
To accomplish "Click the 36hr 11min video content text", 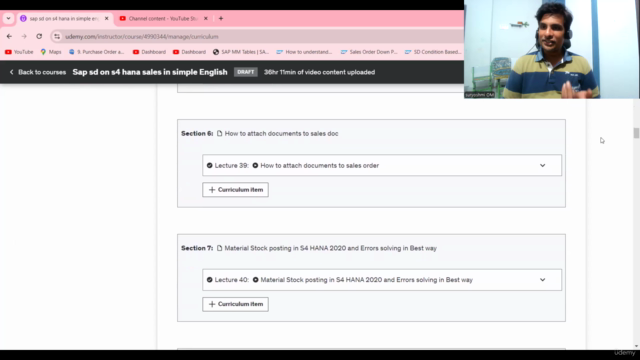I will (319, 72).
